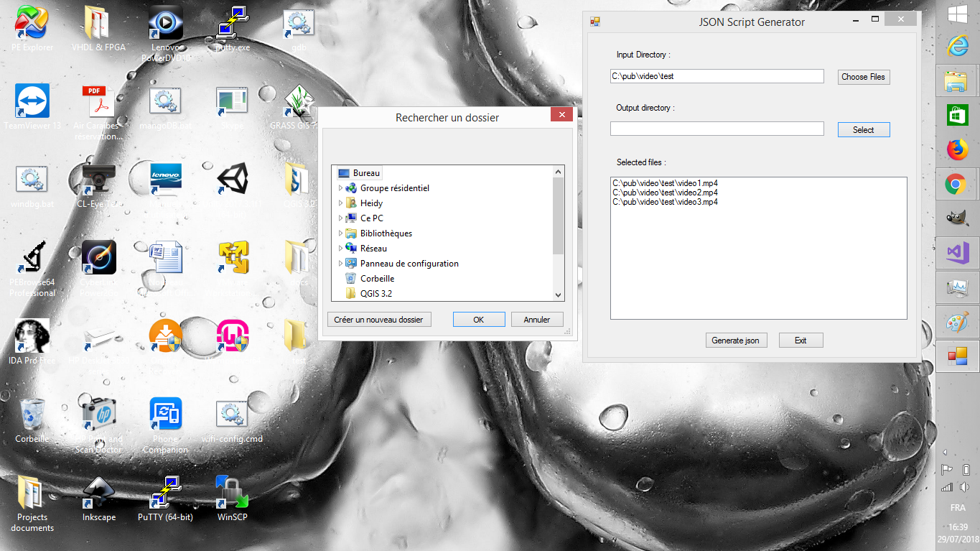Expand the Réseau tree node
The height and width of the screenshot is (551, 980).
340,249
